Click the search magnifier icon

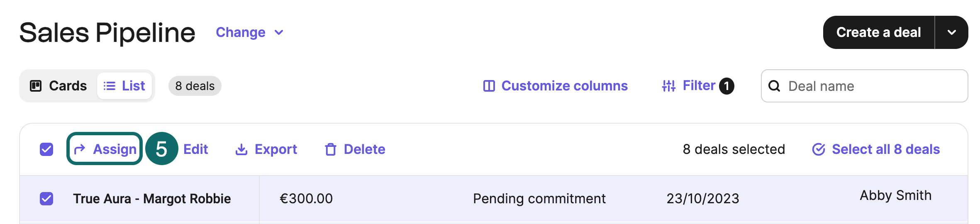click(x=774, y=86)
